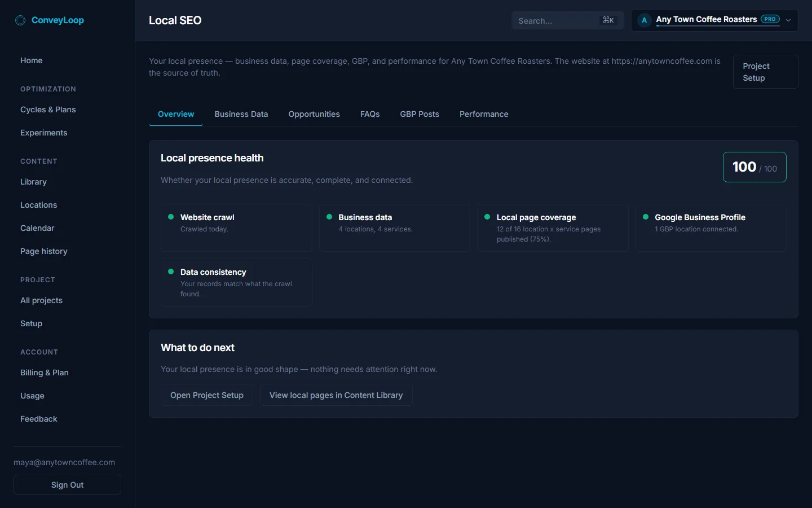Click the Sign Out button
Screen dimensions: 812x508
[67, 485]
